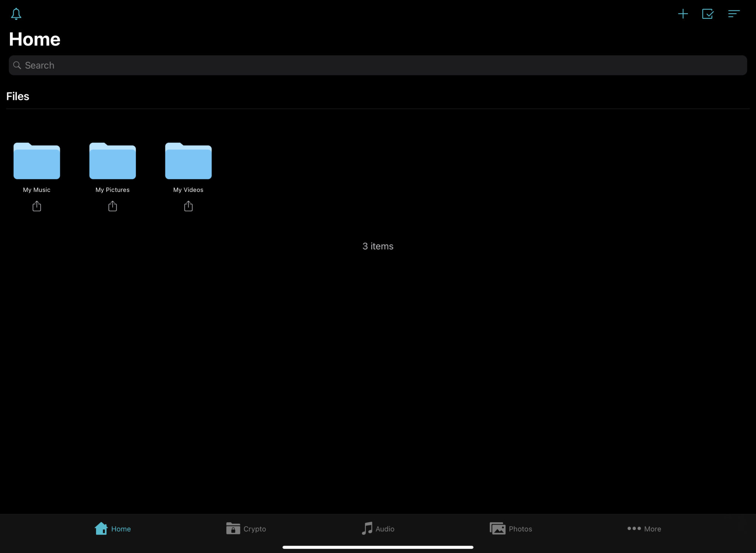Open the My Videos folder
This screenshot has height=553, width=756.
188,161
